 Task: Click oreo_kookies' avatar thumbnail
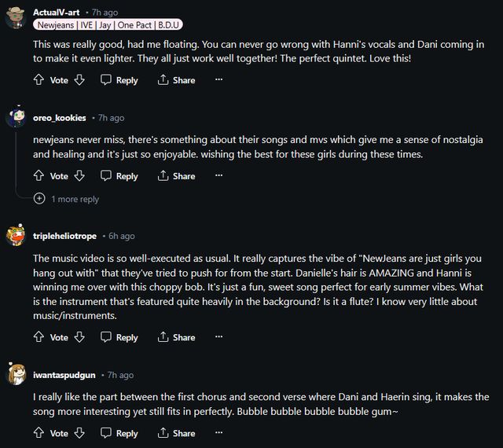[17, 118]
